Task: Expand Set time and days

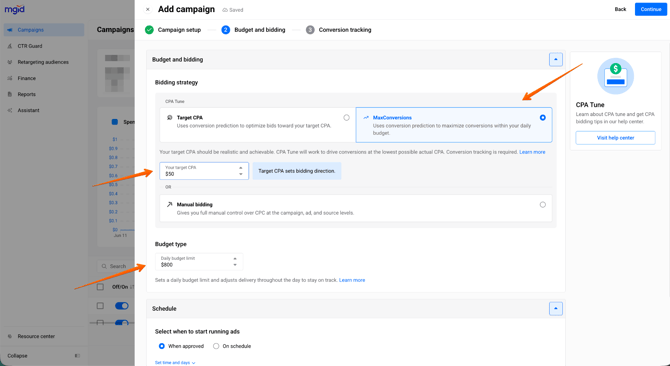Action: click(x=175, y=363)
